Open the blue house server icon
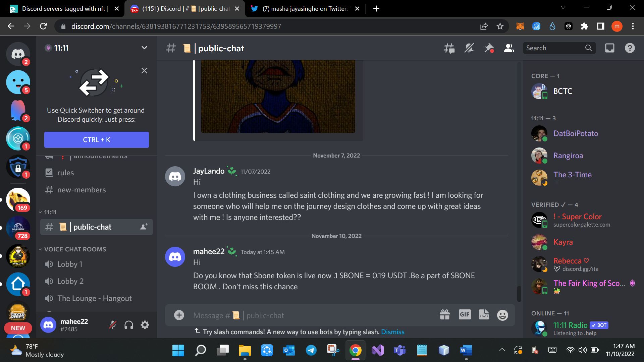Screen dimensions: 644x362 [18, 284]
